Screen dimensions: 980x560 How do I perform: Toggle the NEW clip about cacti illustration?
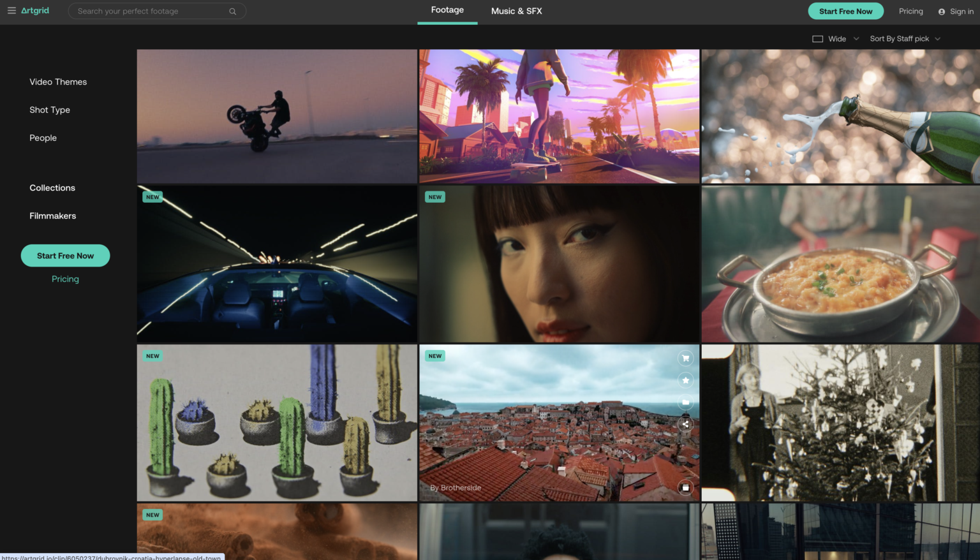coord(276,423)
